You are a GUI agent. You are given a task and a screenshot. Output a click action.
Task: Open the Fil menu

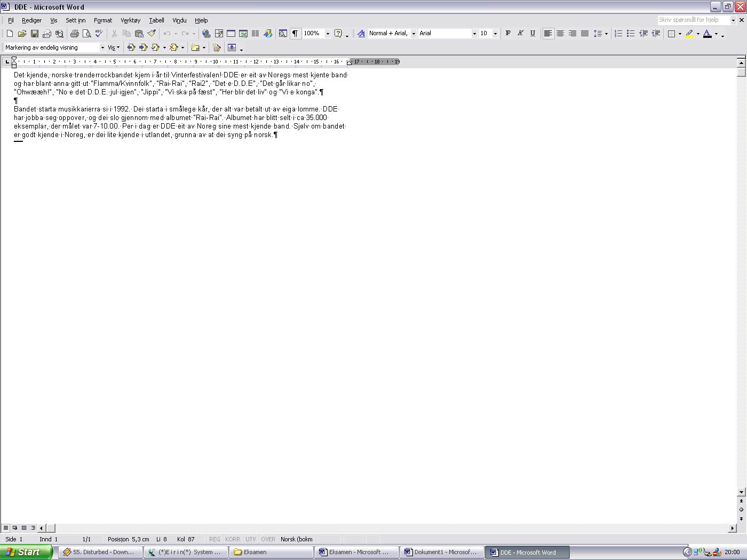(x=11, y=20)
